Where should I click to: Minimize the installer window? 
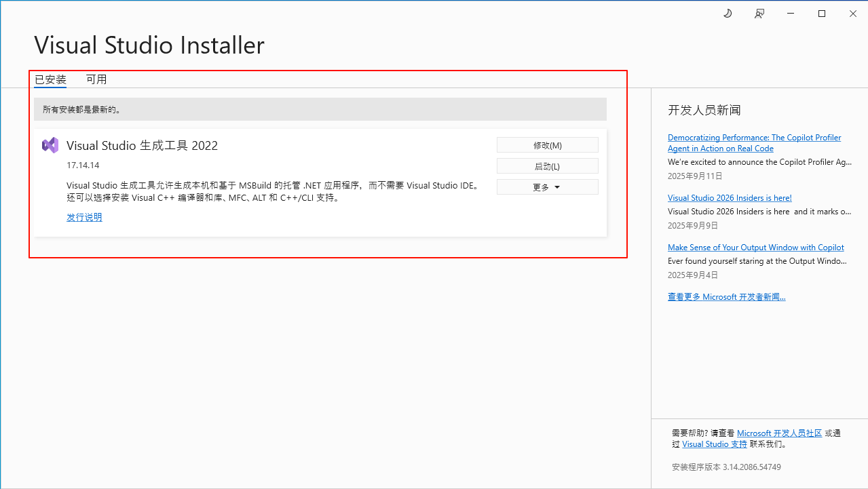coord(791,14)
